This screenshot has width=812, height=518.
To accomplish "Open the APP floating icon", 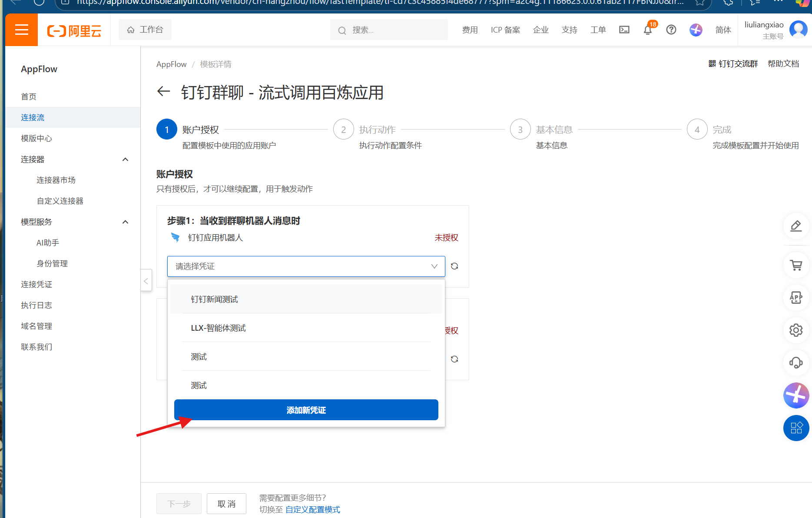I will (x=796, y=298).
